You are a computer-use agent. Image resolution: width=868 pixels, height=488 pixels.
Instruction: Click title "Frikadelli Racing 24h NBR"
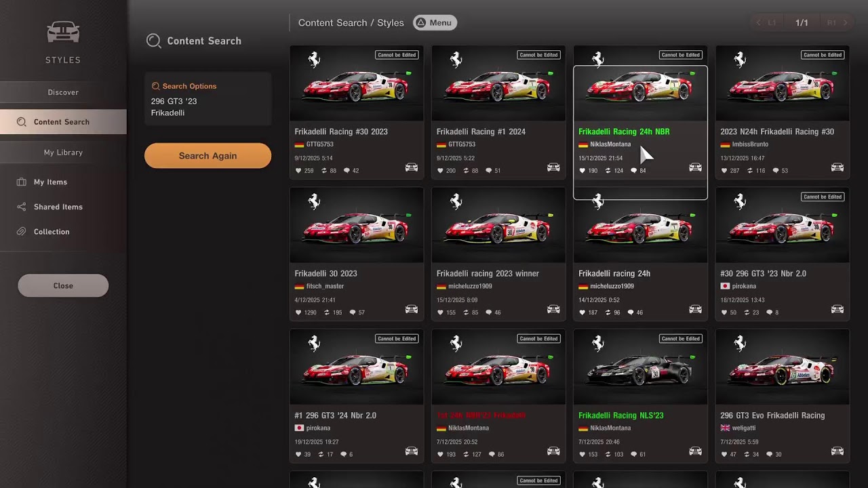point(624,131)
